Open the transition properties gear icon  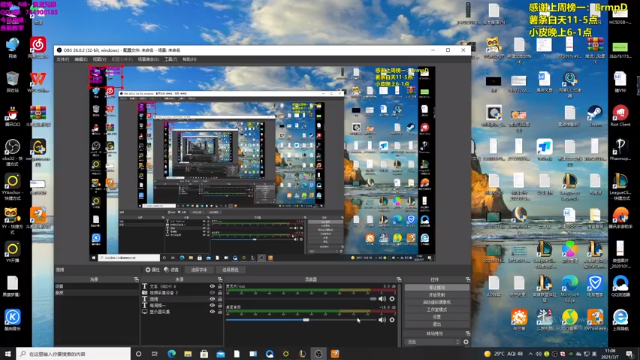click(x=466, y=342)
